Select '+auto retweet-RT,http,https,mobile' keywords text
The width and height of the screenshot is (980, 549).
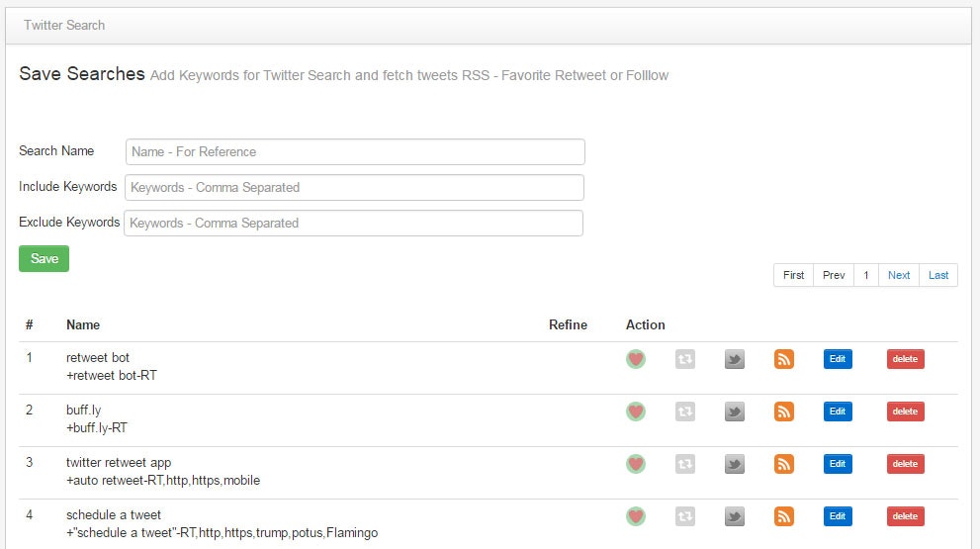click(163, 481)
